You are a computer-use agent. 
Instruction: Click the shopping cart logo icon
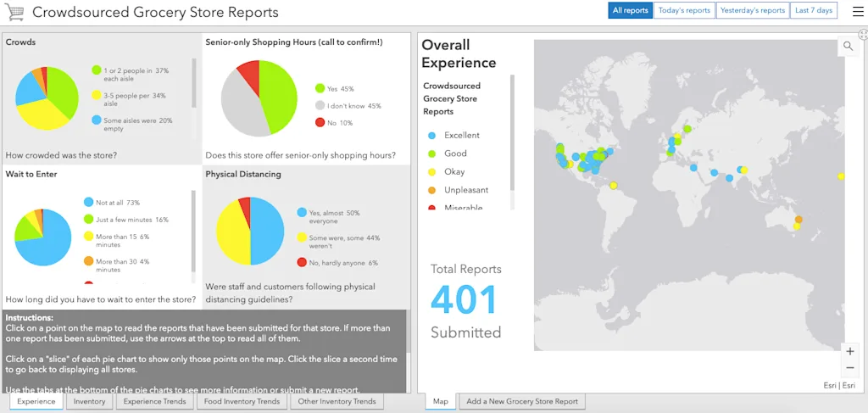click(x=14, y=12)
